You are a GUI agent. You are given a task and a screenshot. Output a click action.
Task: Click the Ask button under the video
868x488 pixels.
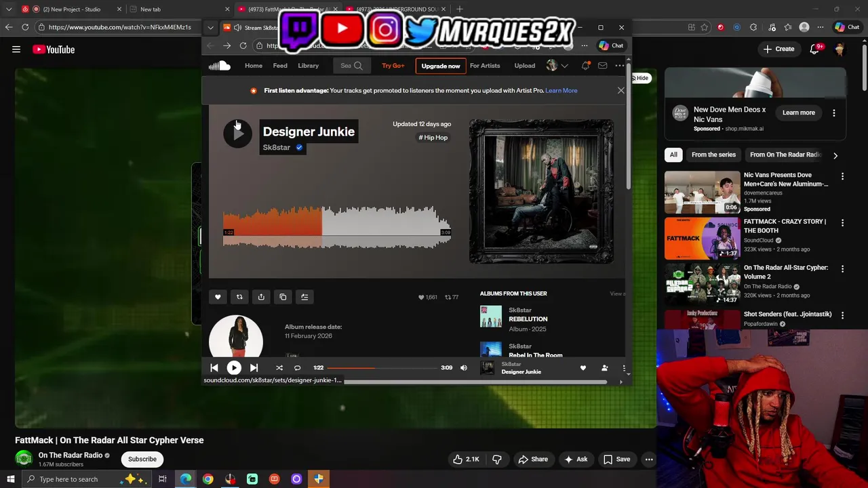575,459
